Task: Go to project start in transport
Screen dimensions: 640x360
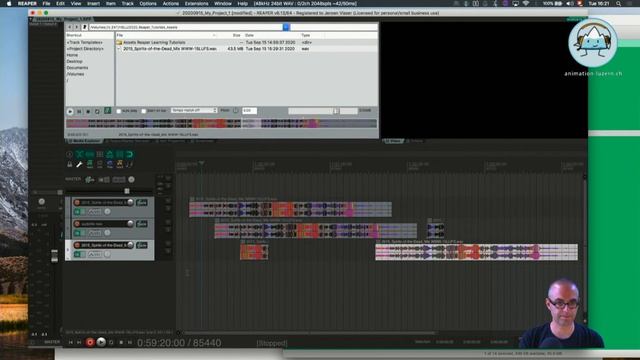Action: click(71, 342)
